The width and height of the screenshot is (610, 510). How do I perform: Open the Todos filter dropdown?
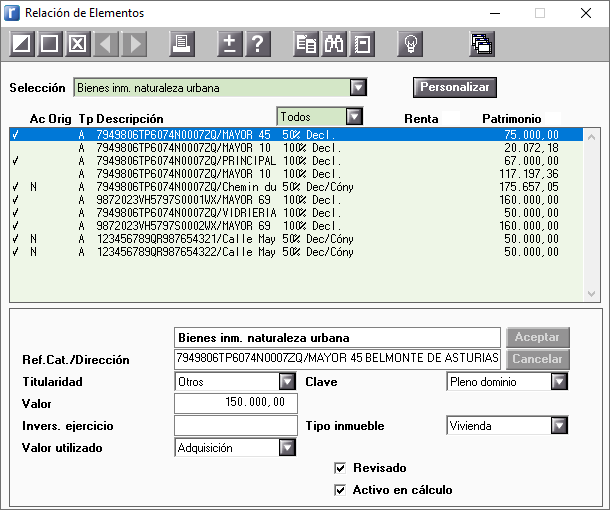tap(354, 117)
